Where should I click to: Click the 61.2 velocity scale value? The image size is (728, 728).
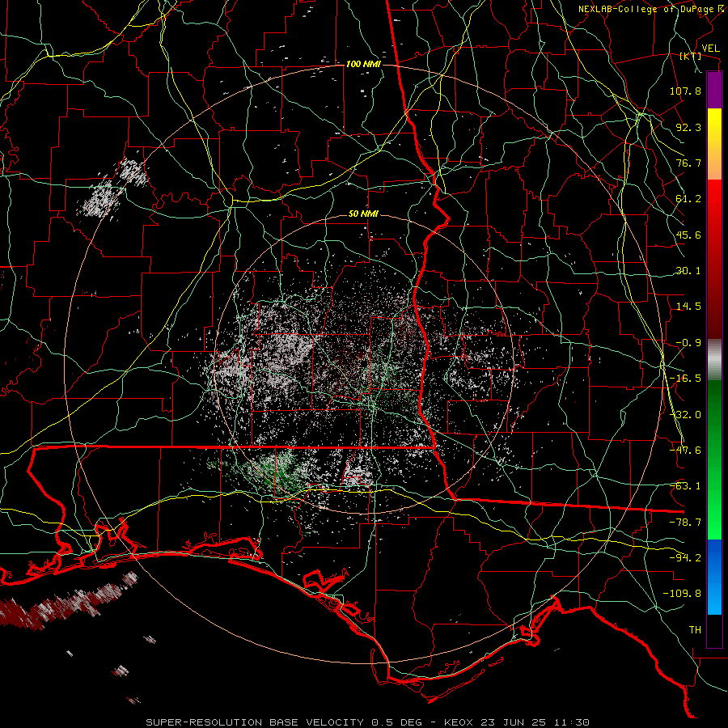(x=688, y=199)
